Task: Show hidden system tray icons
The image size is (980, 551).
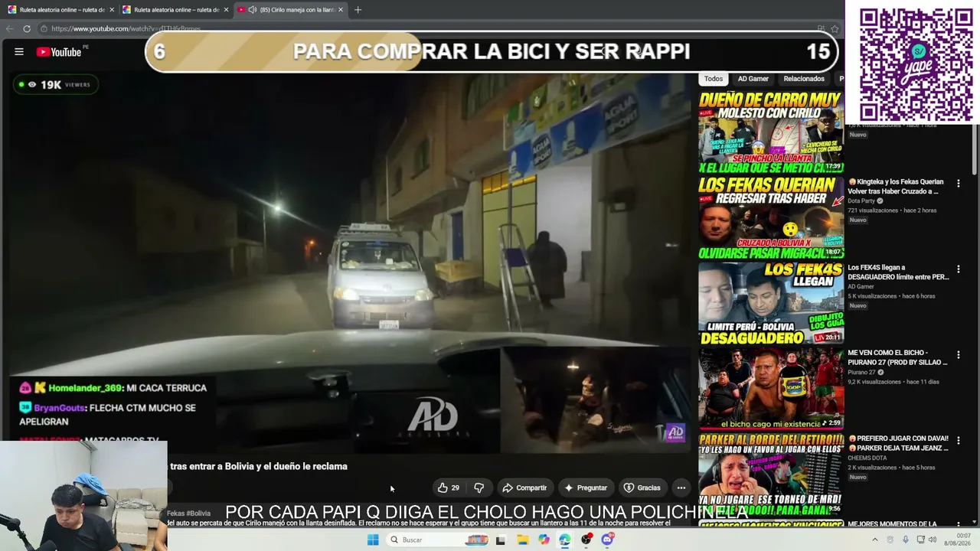Action: [875, 540]
